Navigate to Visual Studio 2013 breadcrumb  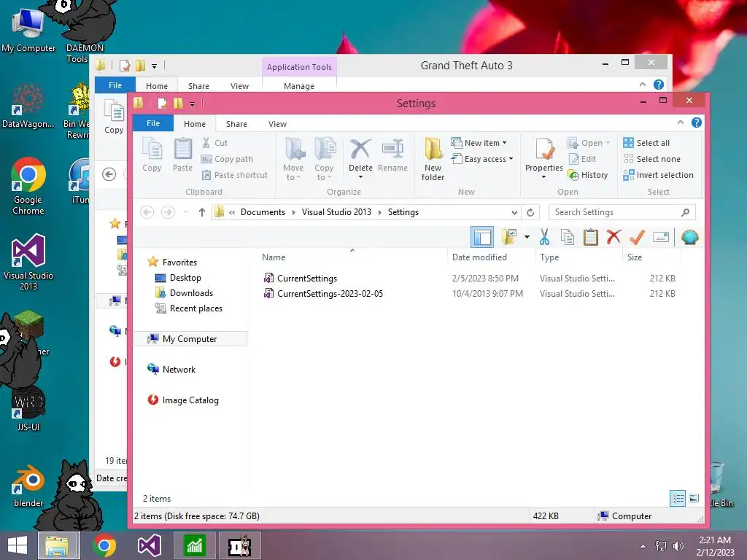[336, 212]
